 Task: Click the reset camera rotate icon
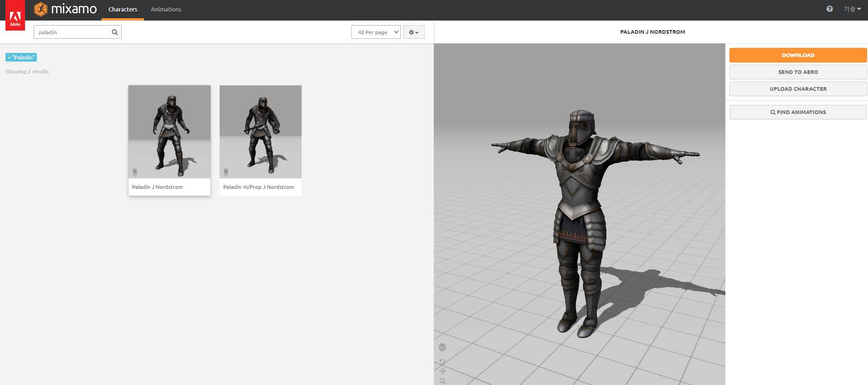pos(442,362)
